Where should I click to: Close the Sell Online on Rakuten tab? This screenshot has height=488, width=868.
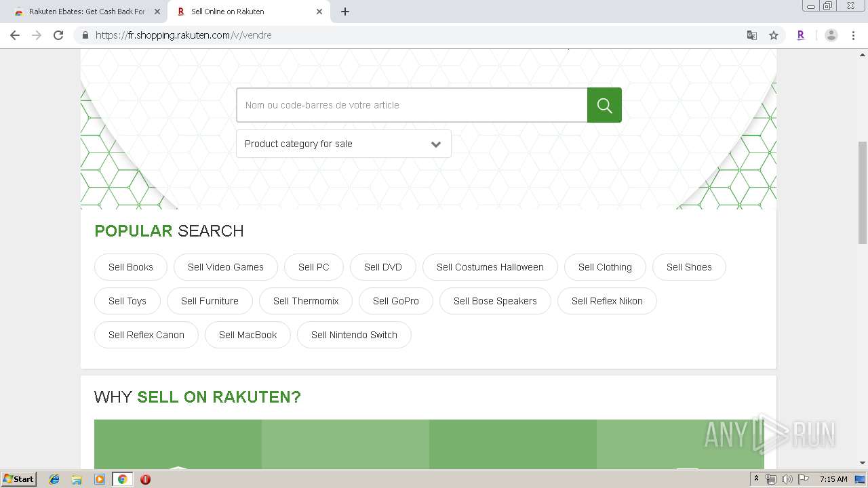point(319,12)
